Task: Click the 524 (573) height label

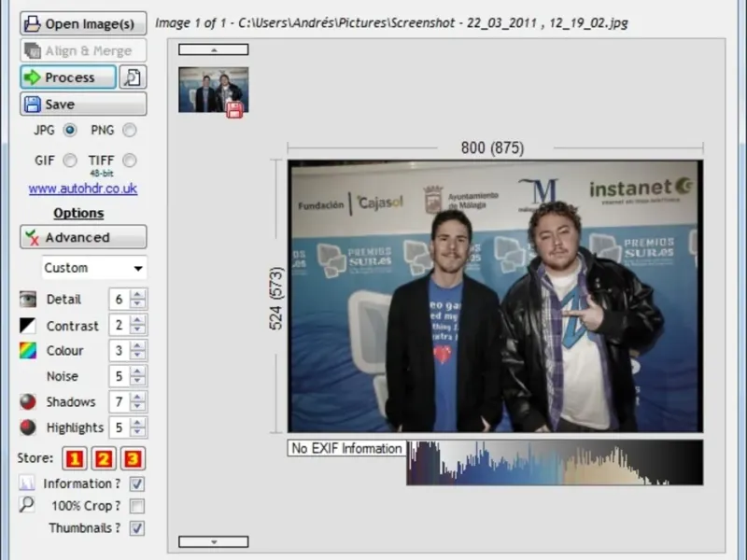Action: coord(276,299)
